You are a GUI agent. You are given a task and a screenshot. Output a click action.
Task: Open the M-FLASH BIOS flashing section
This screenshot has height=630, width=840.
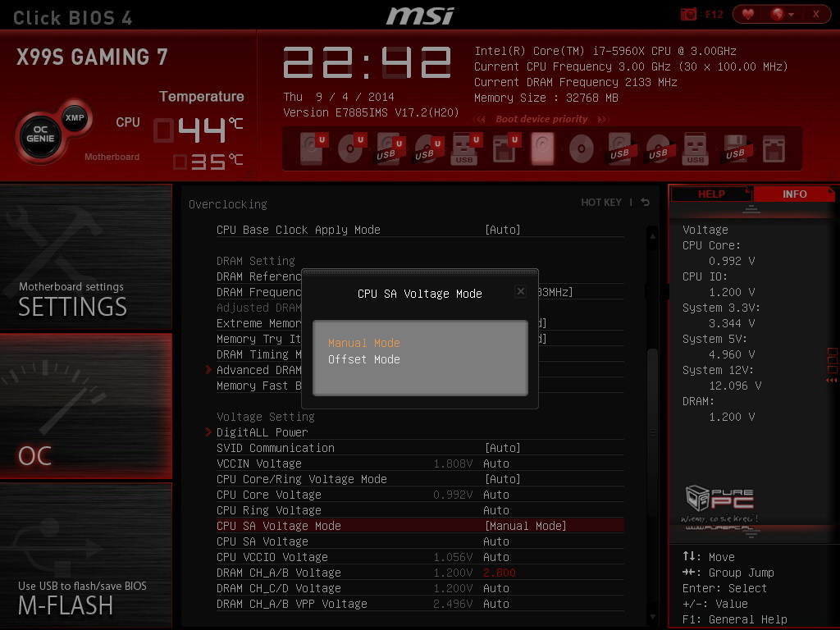click(x=85, y=555)
